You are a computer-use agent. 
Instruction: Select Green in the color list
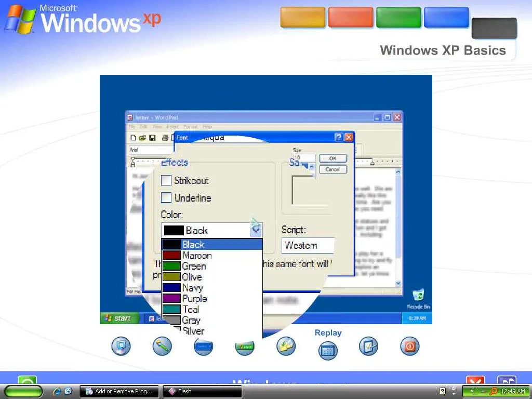[212, 266]
